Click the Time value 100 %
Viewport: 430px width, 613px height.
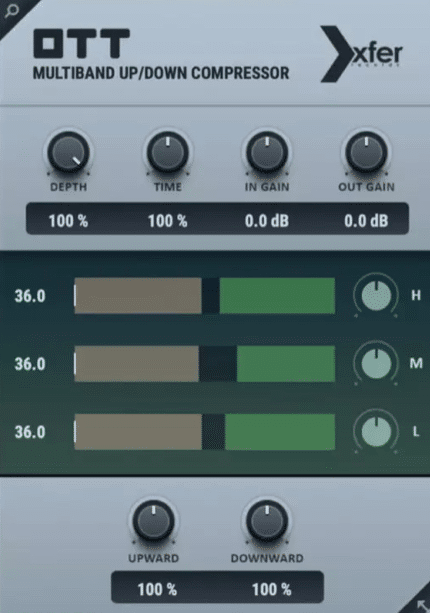click(168, 221)
